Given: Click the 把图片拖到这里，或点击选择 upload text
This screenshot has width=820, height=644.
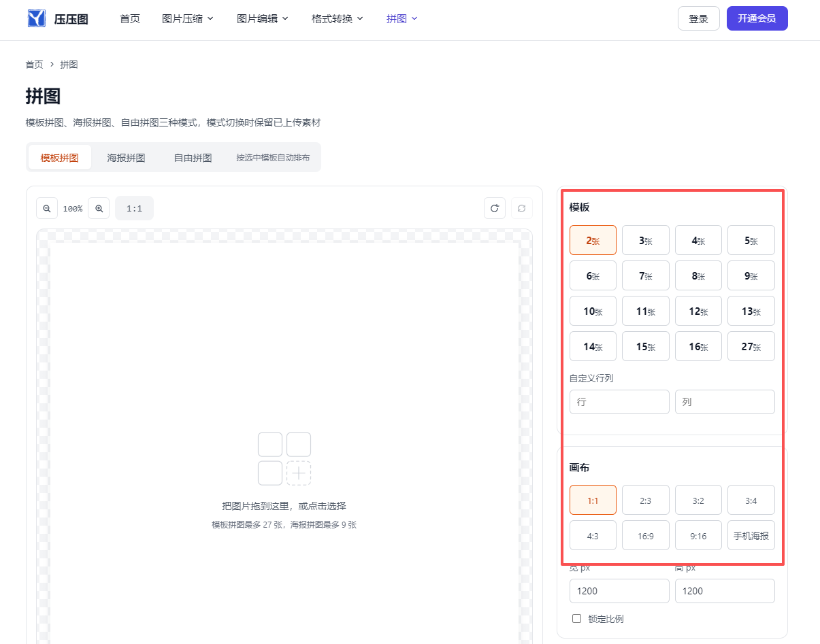Looking at the screenshot, I should (x=284, y=506).
